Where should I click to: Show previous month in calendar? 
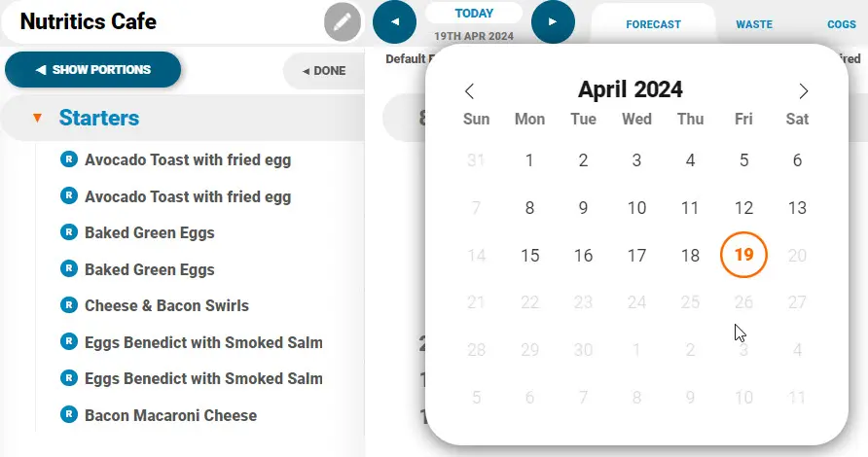(470, 91)
